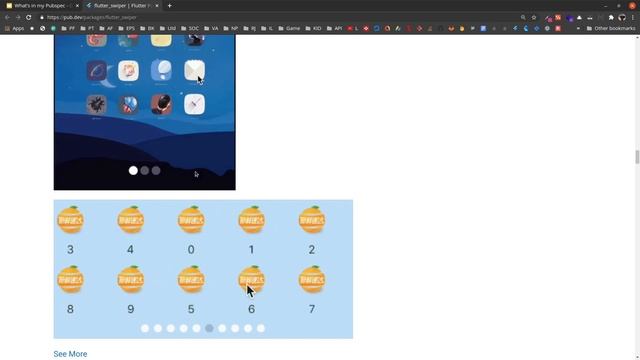Open the BK bookmarks folder

point(147,29)
